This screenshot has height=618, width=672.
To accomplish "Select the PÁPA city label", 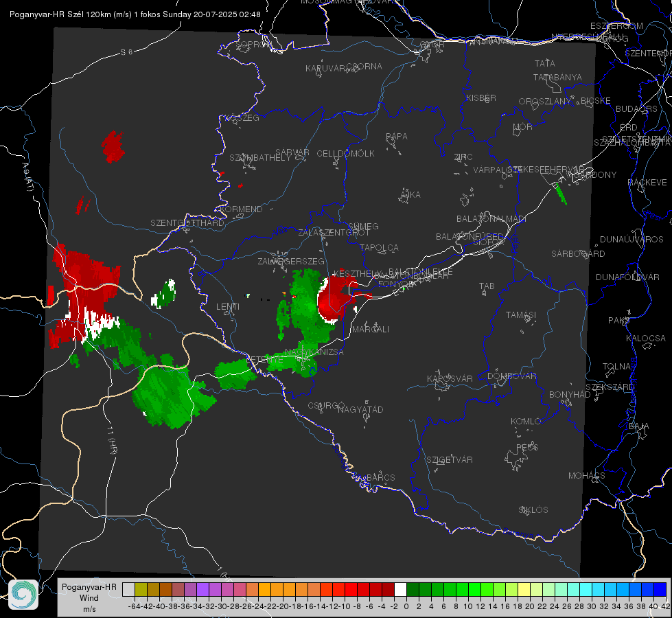I will pyautogui.click(x=397, y=137).
